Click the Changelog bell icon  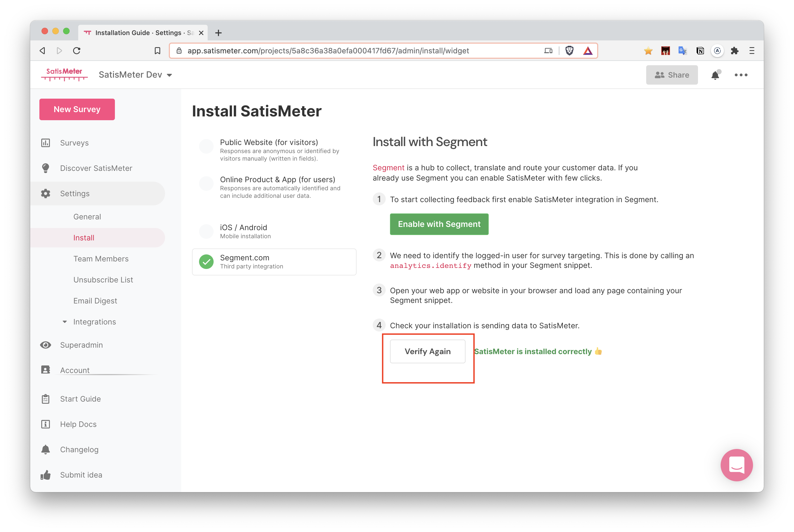tap(46, 449)
